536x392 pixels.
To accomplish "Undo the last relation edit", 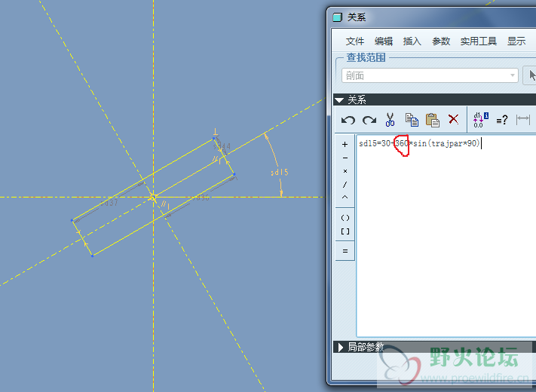I will [348, 120].
